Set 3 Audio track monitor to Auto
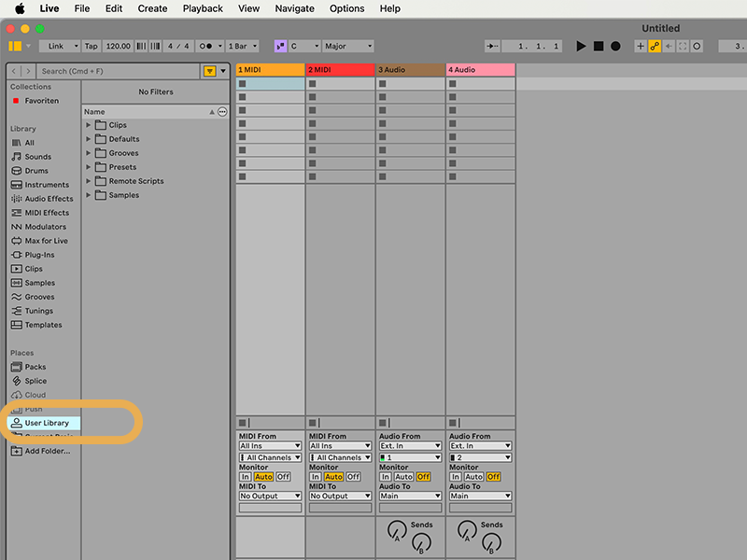The height and width of the screenshot is (560, 747). point(403,477)
